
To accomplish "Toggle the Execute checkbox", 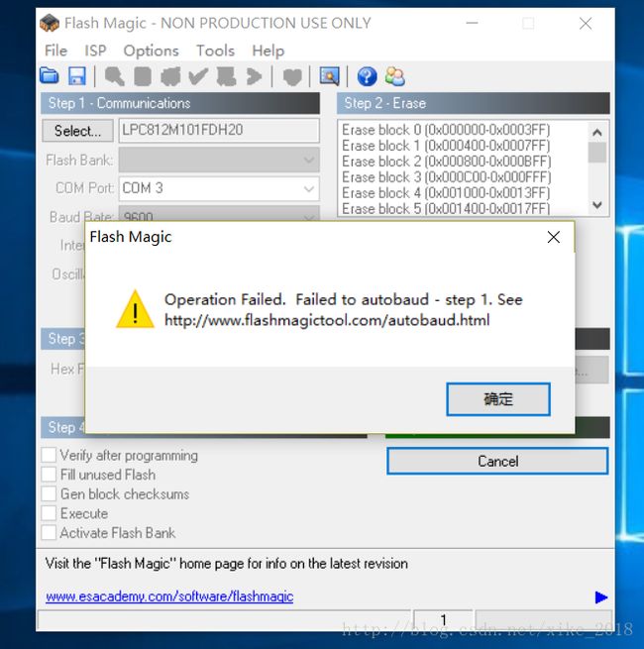I will click(49, 513).
